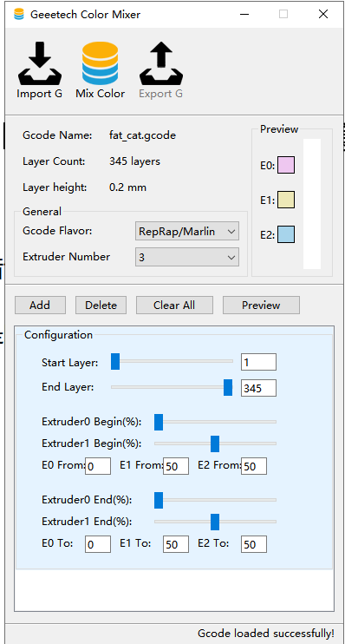Click the Geeetech Color Mixer title icon
The image size is (345, 644).
tap(19, 15)
